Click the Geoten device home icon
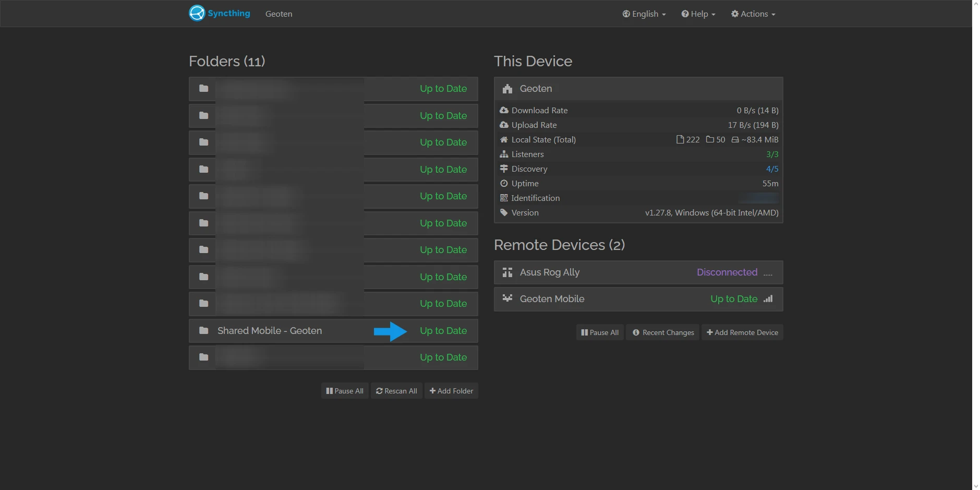This screenshot has width=980, height=490. point(507,89)
